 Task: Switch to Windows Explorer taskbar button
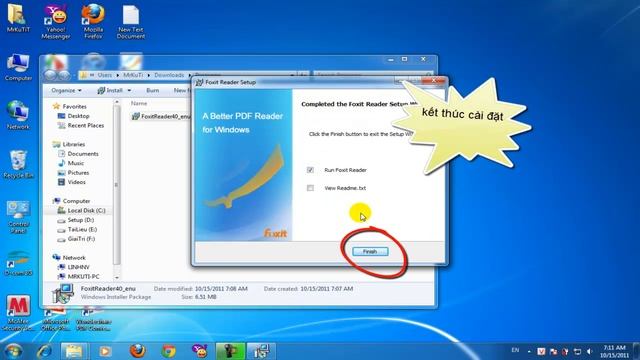74,351
